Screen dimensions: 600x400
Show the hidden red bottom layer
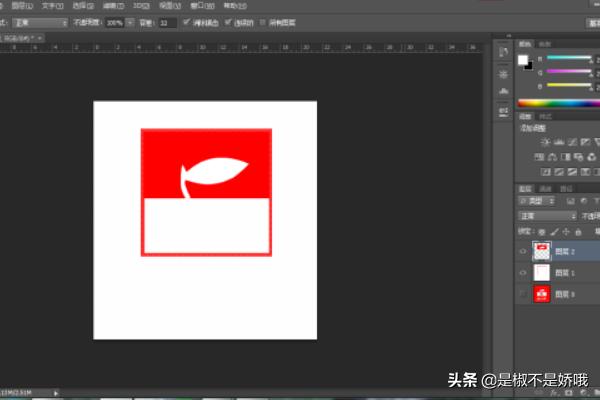523,294
